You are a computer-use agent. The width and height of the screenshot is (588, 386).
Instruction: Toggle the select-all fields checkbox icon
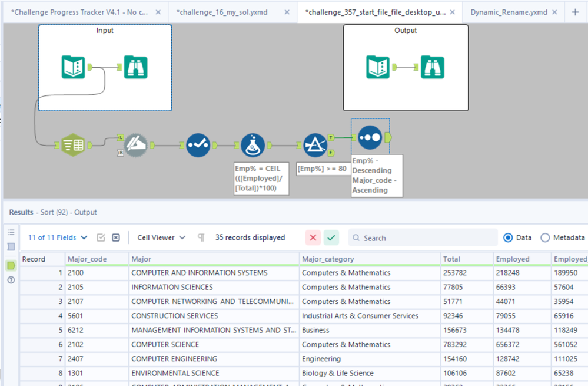(x=101, y=237)
